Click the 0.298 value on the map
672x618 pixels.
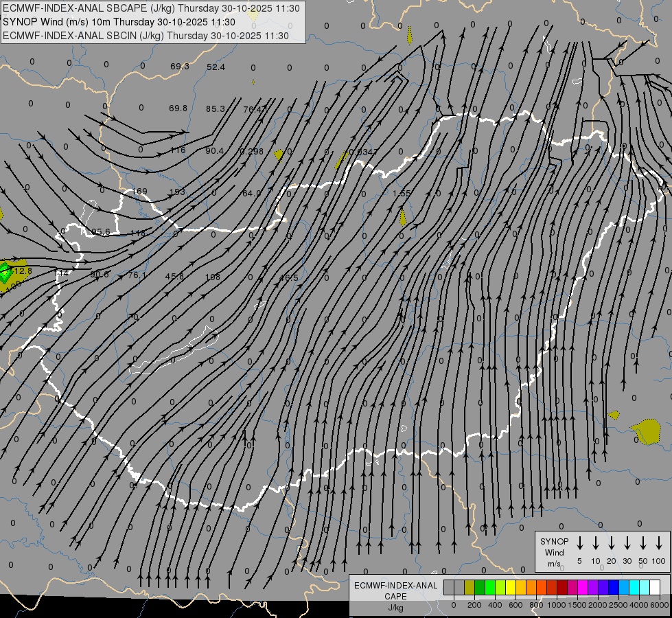(252, 151)
